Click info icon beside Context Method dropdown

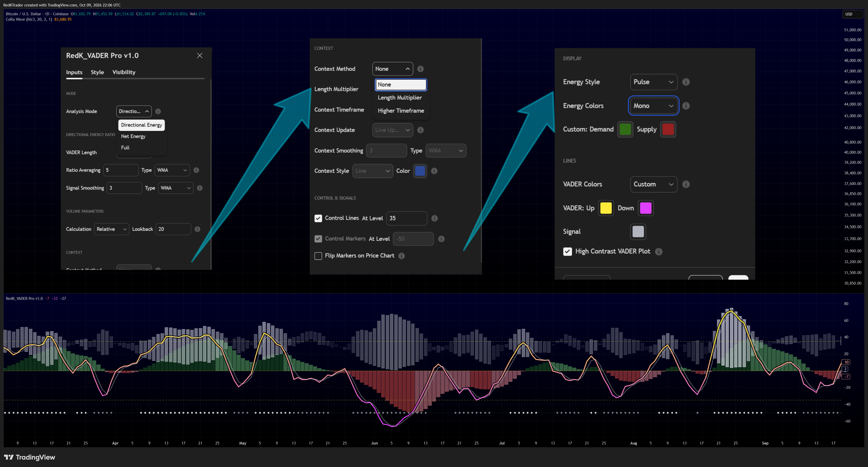[x=420, y=69]
